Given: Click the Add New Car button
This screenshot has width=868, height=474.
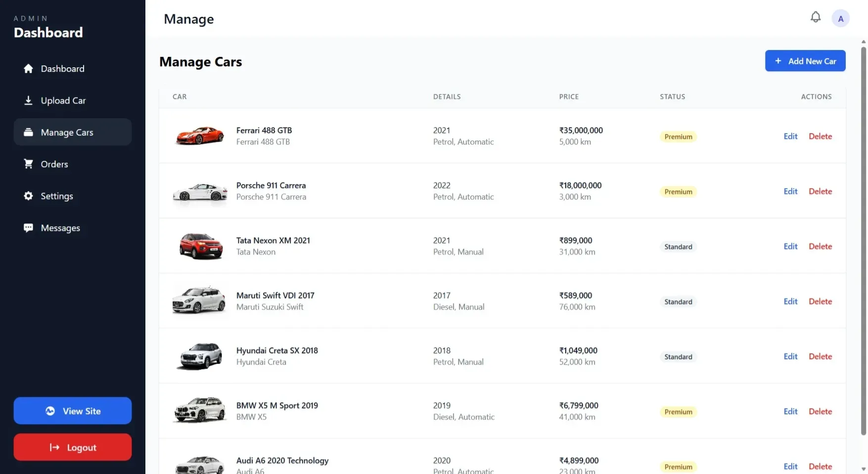Looking at the screenshot, I should (x=805, y=61).
